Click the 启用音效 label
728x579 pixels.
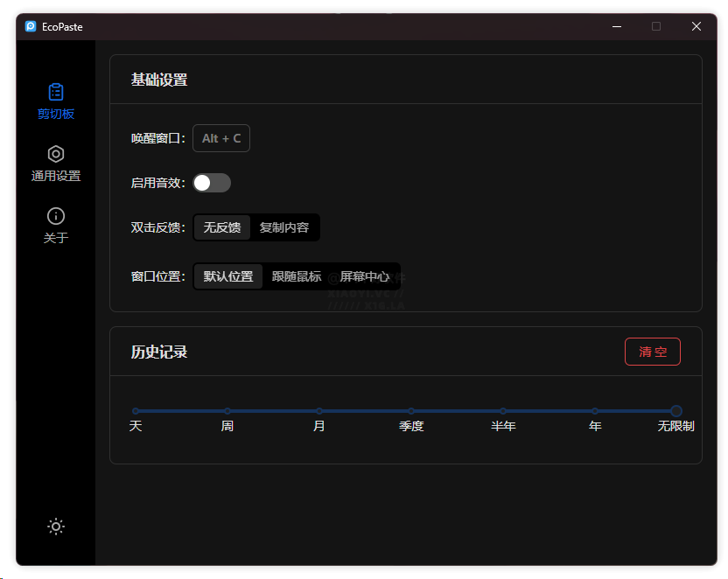(x=157, y=183)
